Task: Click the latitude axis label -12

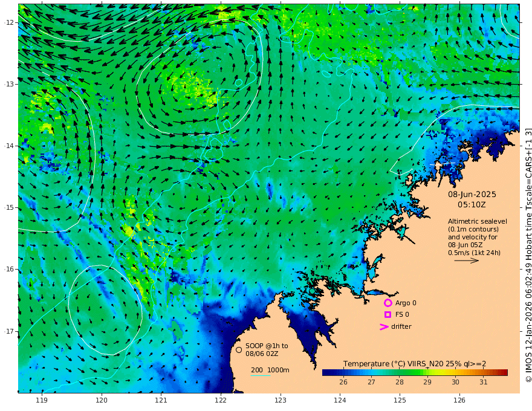Action: (x=9, y=22)
